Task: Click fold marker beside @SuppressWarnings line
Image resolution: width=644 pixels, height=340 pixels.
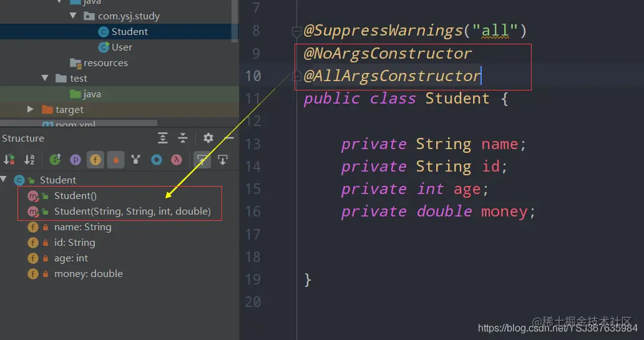Action: (x=296, y=31)
